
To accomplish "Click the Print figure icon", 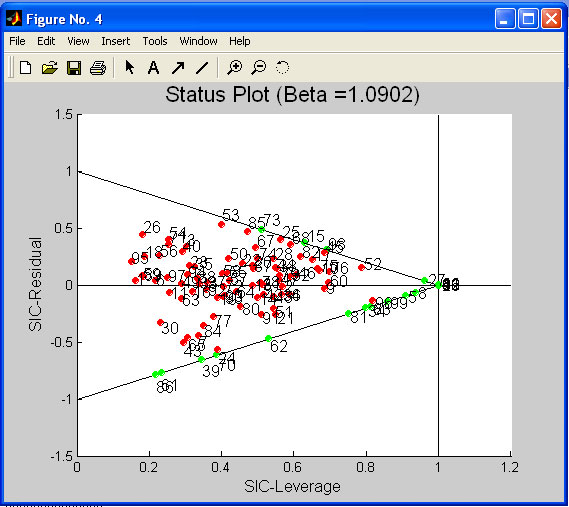I will click(98, 68).
